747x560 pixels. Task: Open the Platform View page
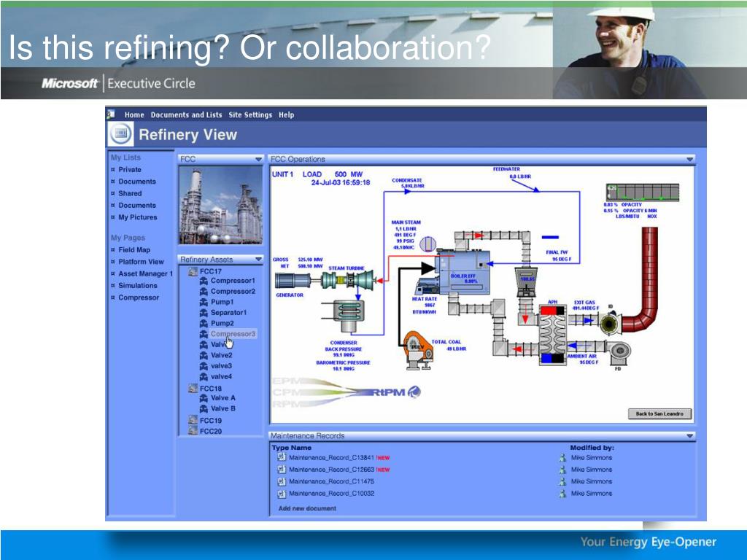coord(141,262)
